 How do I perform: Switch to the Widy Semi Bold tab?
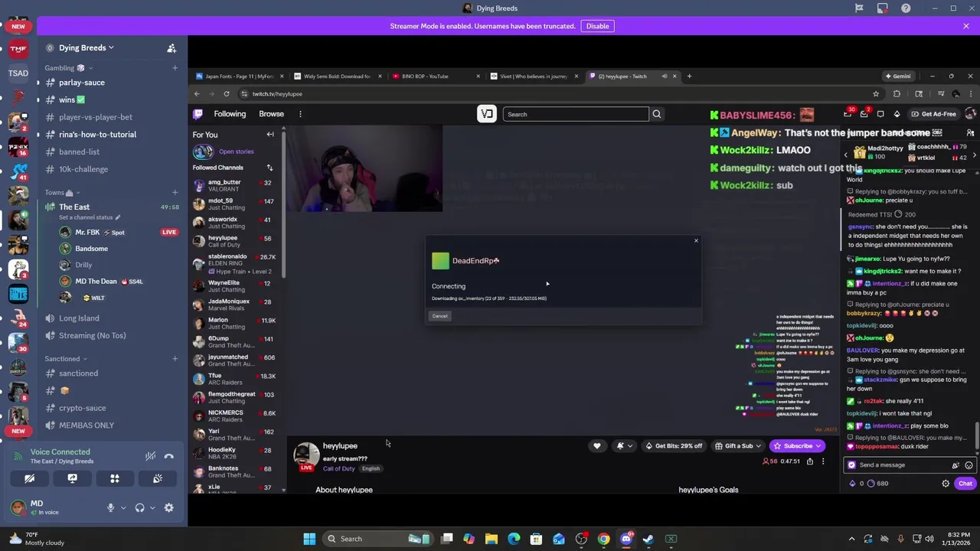[x=338, y=76]
